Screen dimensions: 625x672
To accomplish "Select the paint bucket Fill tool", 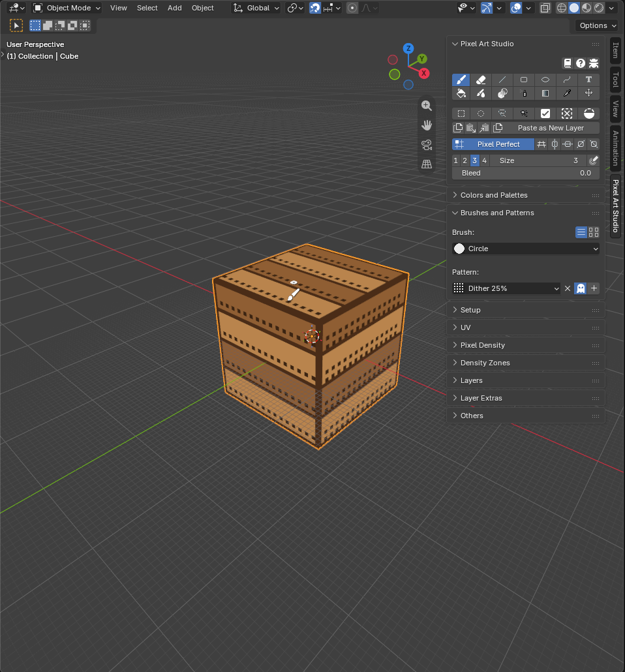I will [x=461, y=93].
